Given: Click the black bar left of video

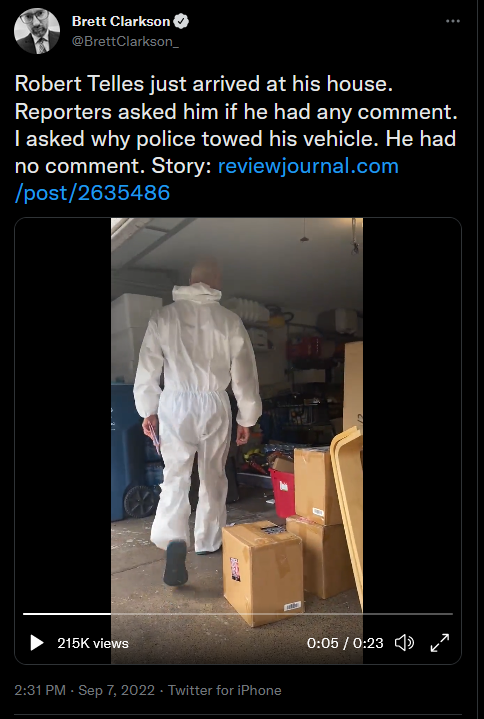Looking at the screenshot, I should (63, 413).
